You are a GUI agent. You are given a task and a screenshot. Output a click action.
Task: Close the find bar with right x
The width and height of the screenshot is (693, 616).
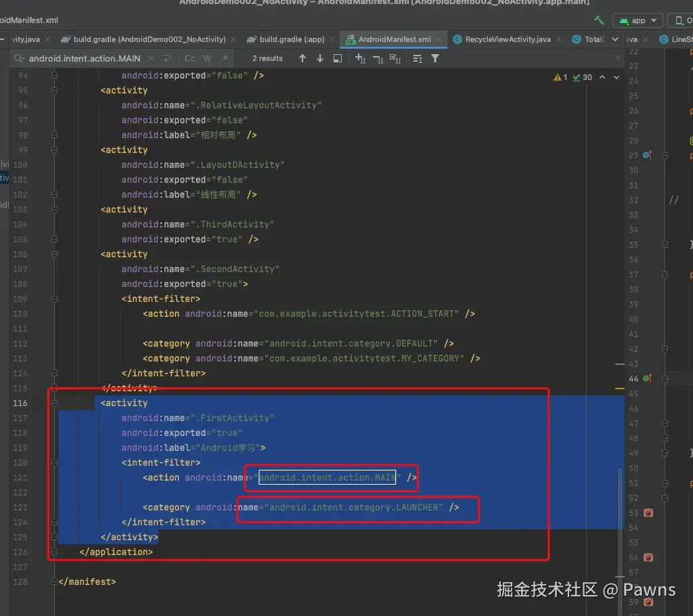point(617,58)
